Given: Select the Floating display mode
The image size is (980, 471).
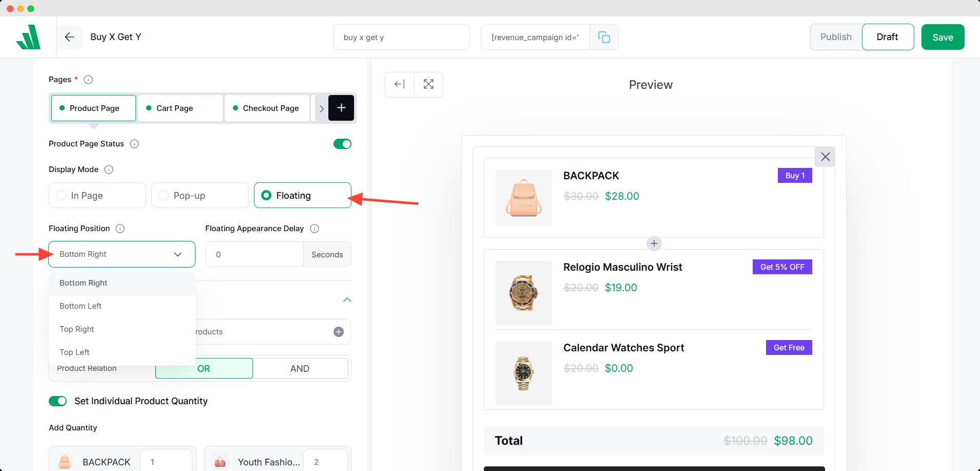Looking at the screenshot, I should (303, 195).
